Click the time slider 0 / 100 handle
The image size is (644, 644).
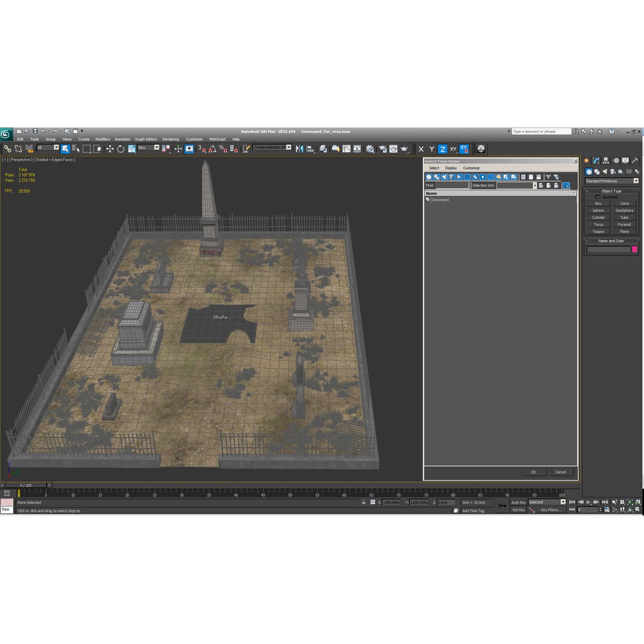(26, 485)
